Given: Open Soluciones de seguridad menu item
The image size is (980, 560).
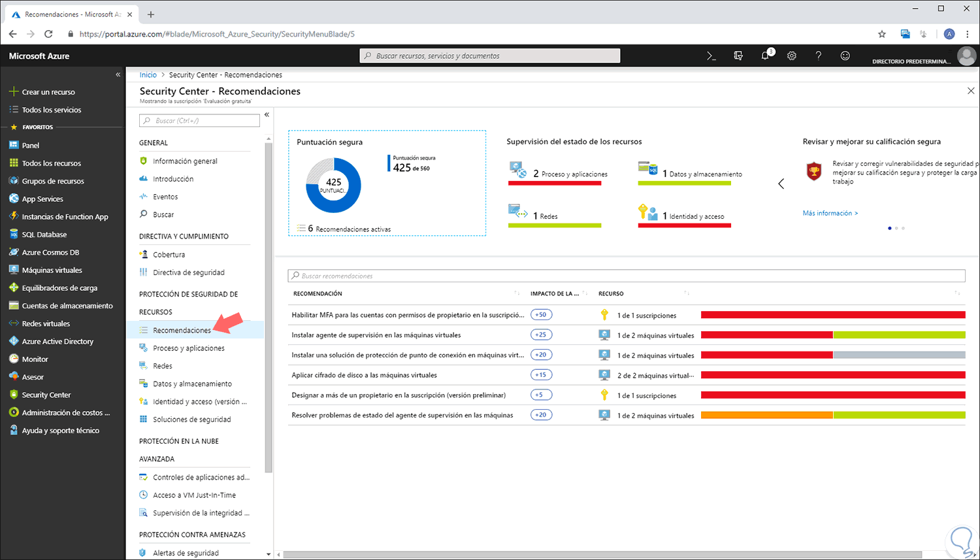Looking at the screenshot, I should 191,420.
